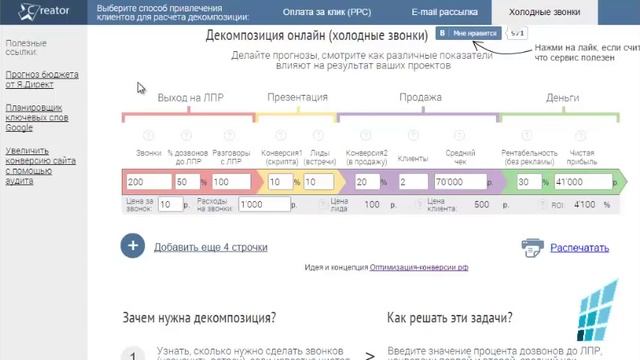Select the Холодные звонки tab
The height and width of the screenshot is (360, 640).
click(544, 12)
